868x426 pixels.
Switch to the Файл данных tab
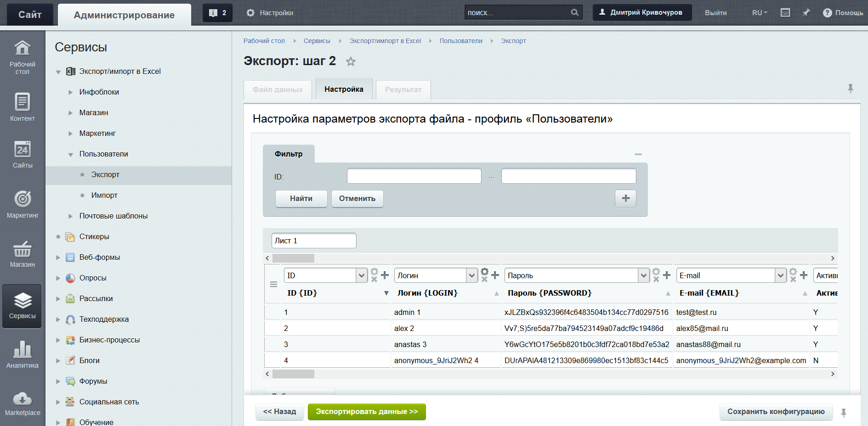coord(278,90)
